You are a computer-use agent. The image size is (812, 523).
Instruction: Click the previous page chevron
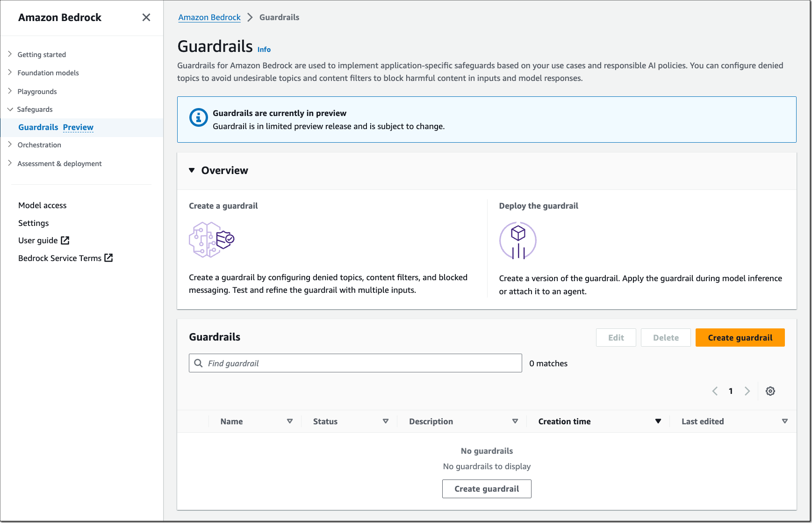coord(714,391)
